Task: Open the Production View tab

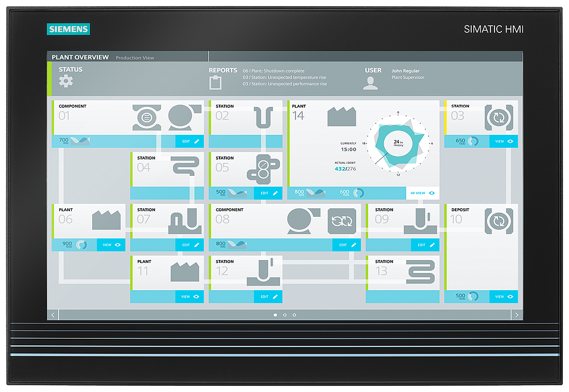Action: [x=135, y=58]
